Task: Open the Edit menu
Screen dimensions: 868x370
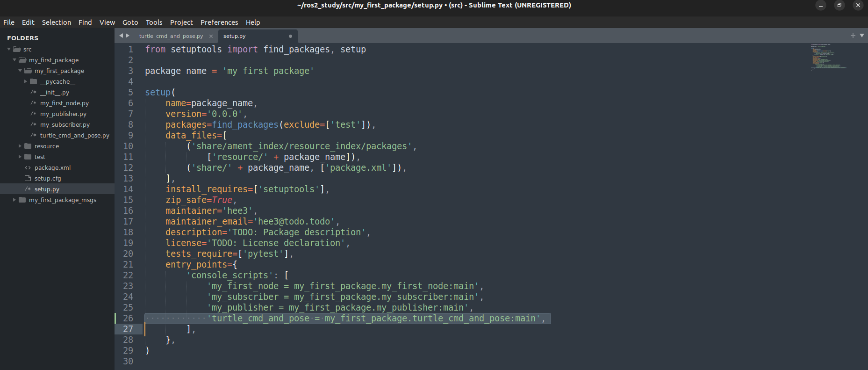Action: tap(28, 22)
